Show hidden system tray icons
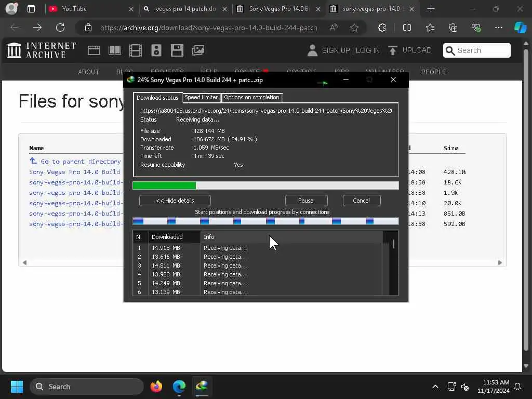 [x=435, y=387]
